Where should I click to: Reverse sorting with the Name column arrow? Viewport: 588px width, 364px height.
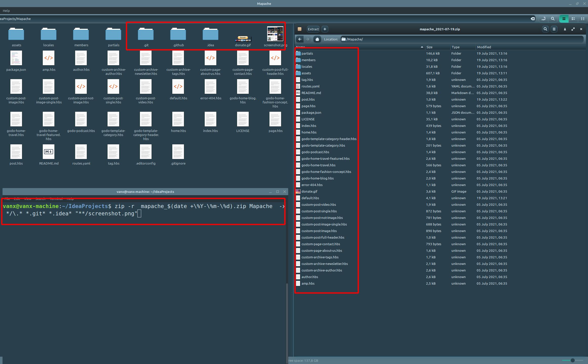tap(422, 47)
